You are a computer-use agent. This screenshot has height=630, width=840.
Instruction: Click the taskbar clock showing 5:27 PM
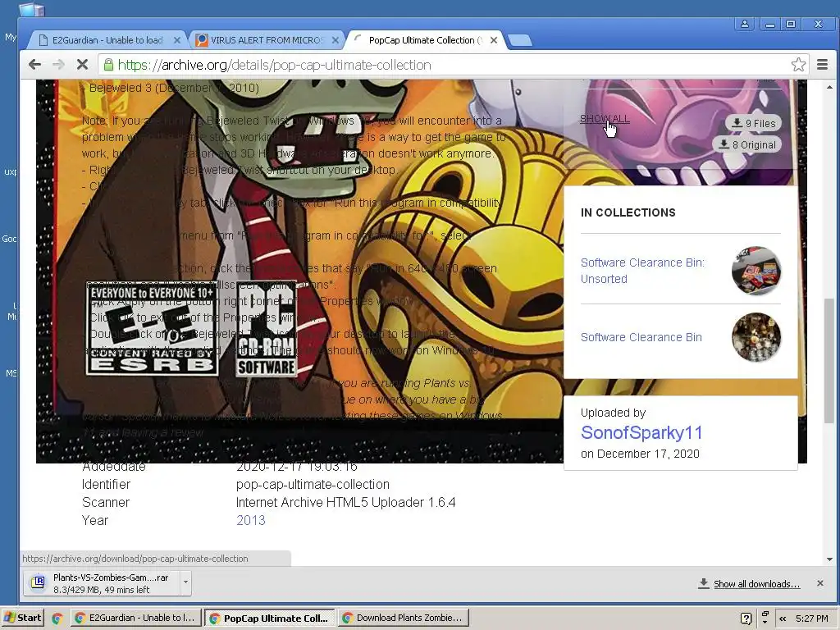[811, 619]
